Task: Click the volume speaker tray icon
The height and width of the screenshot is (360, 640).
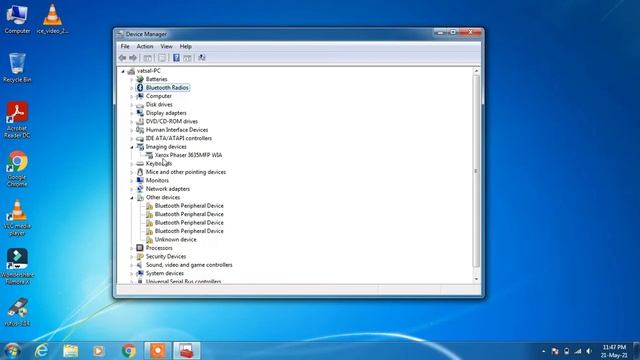Action: (x=589, y=351)
